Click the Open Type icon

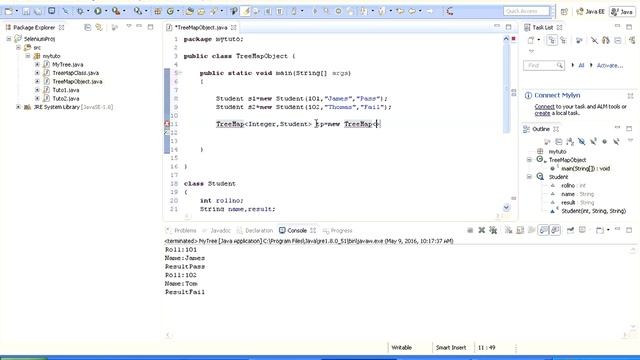click(189, 11)
